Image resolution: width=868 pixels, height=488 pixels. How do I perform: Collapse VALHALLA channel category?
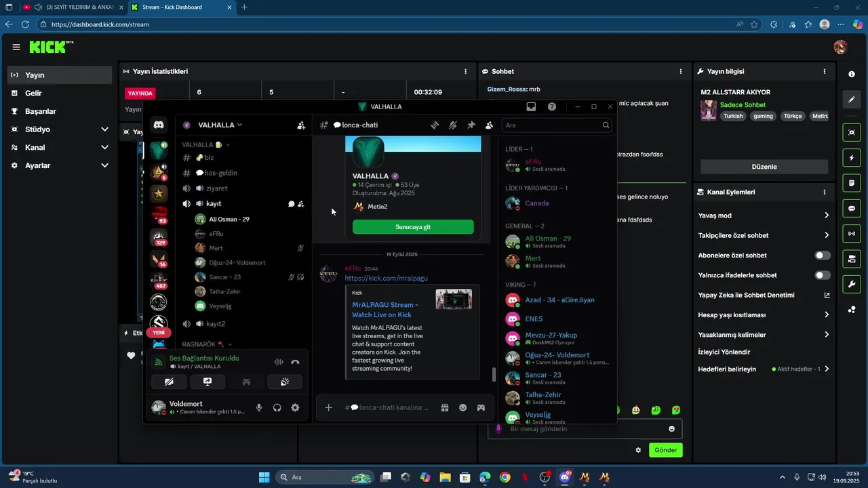205,144
